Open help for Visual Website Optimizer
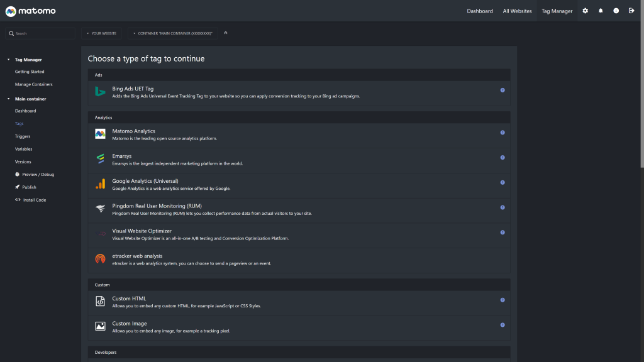This screenshot has width=644, height=362. [502, 233]
